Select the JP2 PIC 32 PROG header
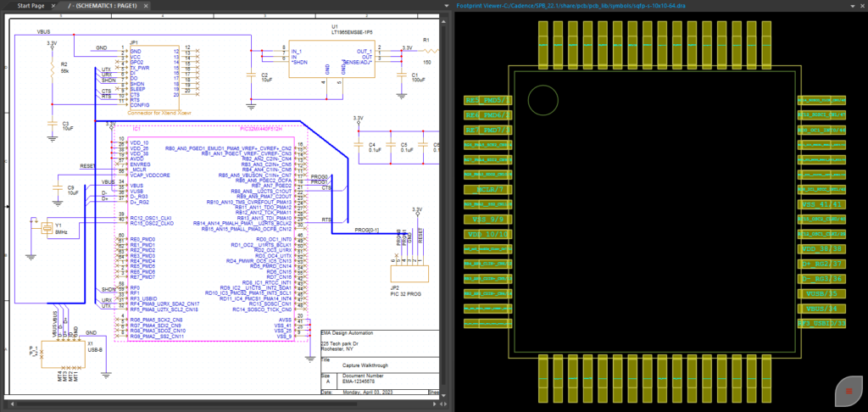The width and height of the screenshot is (868, 412). click(409, 274)
